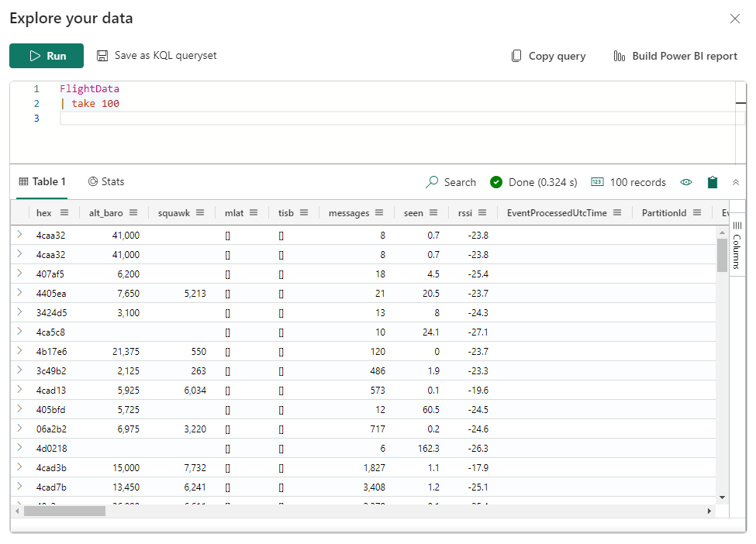Save the query as KQL queryset
Viewport: 756px width, 544px height.
point(157,56)
